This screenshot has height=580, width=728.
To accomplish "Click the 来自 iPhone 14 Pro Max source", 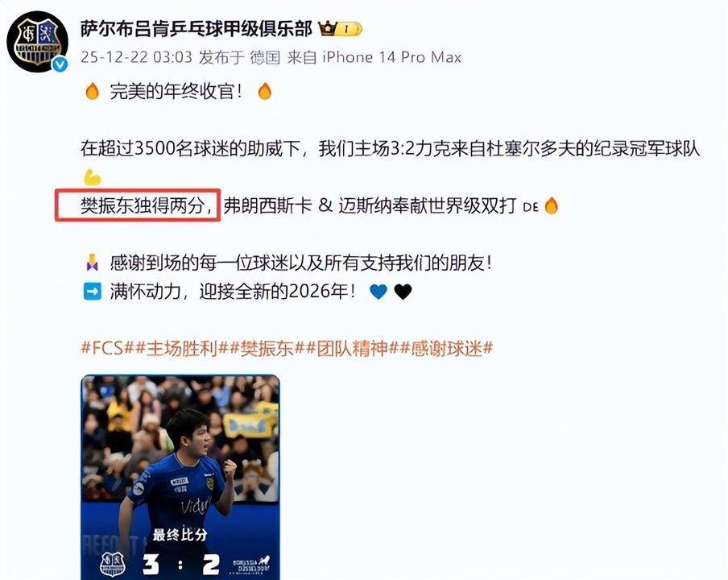I will pyautogui.click(x=374, y=57).
